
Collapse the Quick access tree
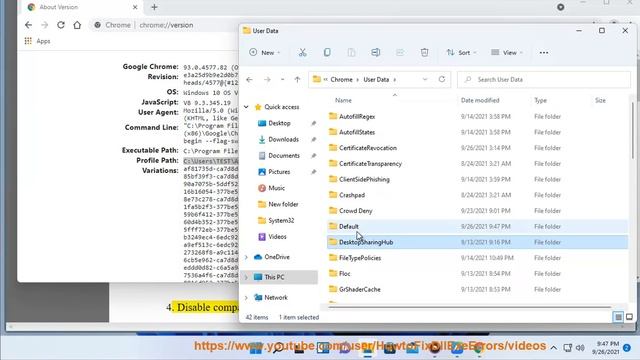pyautogui.click(x=246, y=107)
